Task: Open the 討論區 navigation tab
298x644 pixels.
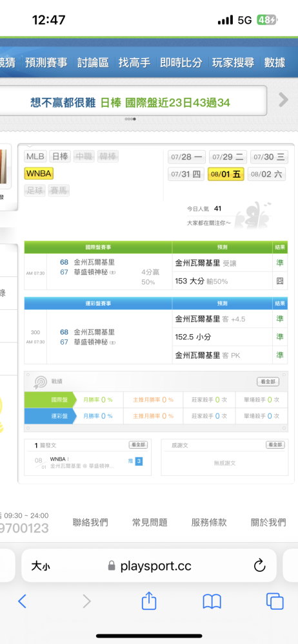Action: [x=93, y=62]
